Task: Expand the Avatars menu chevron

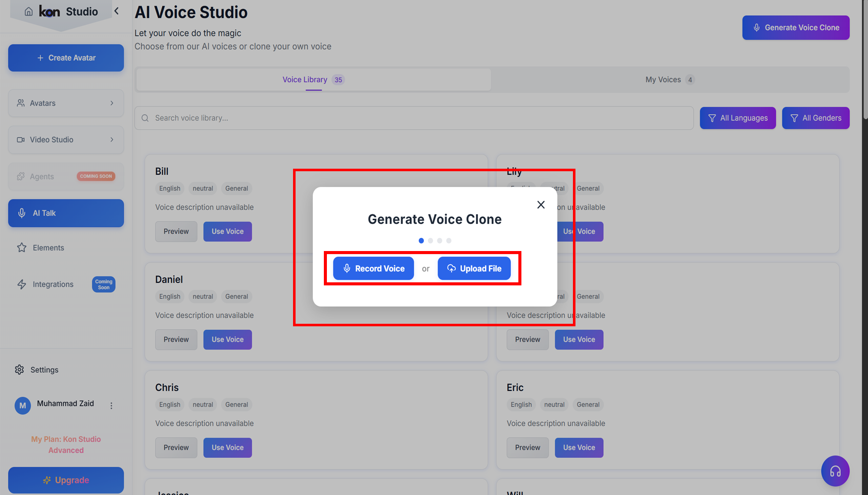Action: (x=112, y=103)
